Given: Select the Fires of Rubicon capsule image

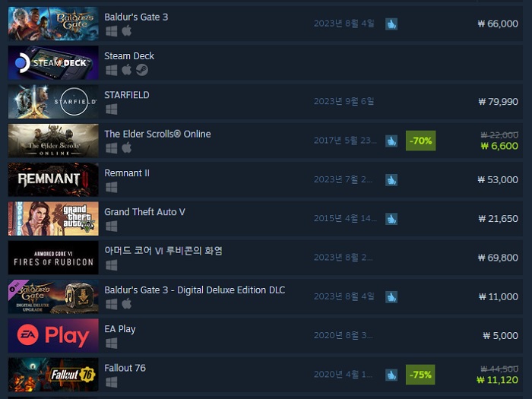Looking at the screenshot, I should point(53,258).
